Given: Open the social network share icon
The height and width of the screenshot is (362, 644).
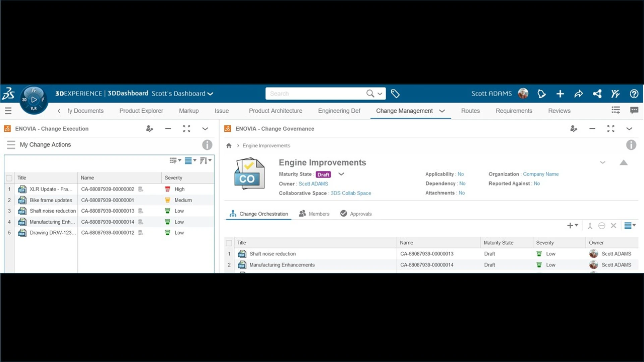Looking at the screenshot, I should tap(597, 94).
